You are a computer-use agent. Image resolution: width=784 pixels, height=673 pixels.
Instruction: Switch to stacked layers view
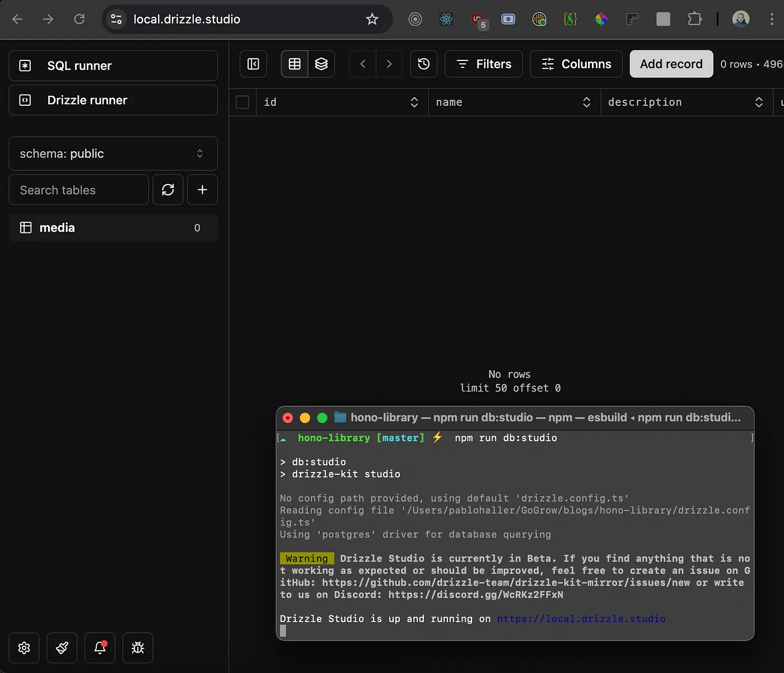point(321,64)
